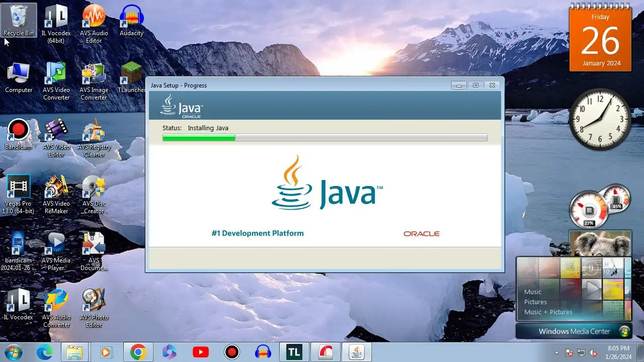This screenshot has width=644, height=362.
Task: Select the Computer desktop icon
Action: [x=19, y=78]
